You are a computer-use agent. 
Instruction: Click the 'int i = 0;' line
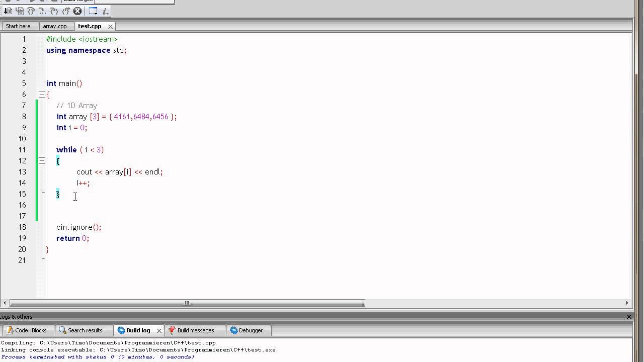(x=72, y=128)
